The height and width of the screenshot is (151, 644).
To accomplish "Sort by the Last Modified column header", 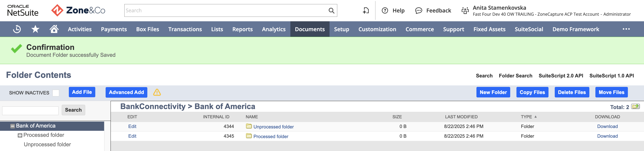I will [x=461, y=117].
